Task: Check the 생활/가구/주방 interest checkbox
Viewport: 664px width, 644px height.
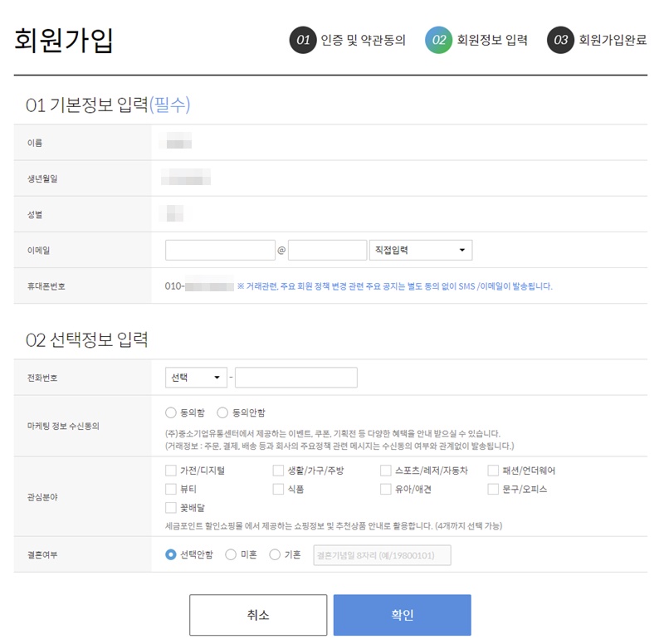Action: click(278, 471)
